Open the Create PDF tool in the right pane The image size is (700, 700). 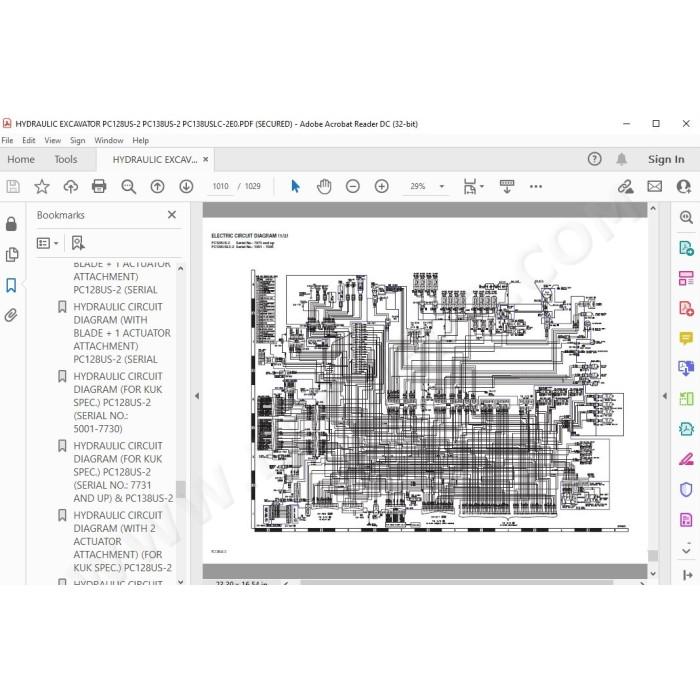tap(686, 308)
